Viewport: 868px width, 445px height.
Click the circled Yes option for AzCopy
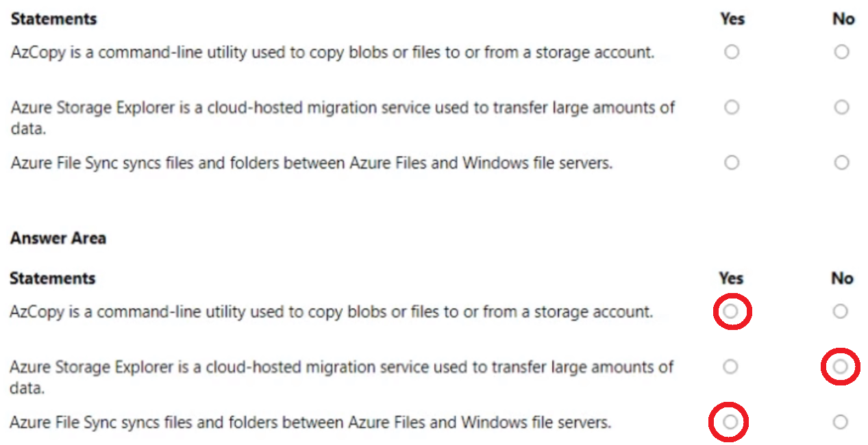coord(731,311)
